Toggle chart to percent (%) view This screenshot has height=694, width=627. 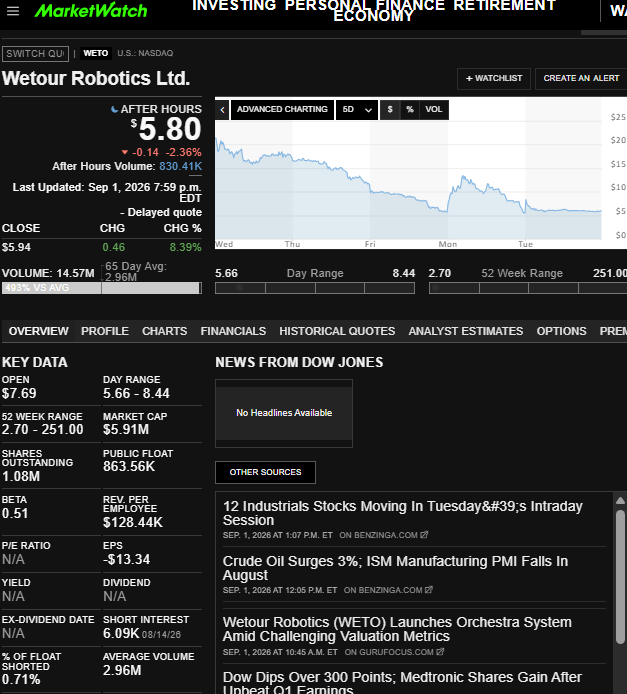pyautogui.click(x=410, y=109)
